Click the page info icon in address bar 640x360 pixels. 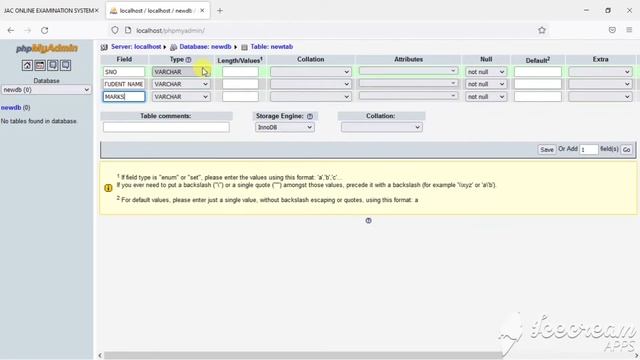pyautogui.click(x=128, y=30)
